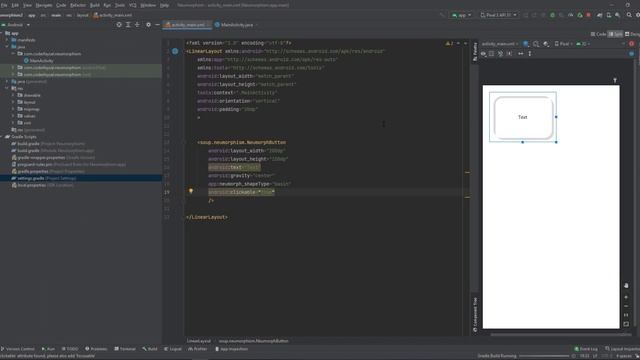Click the expand all icon in project panel
The height and width of the screenshot is (360, 640).
tap(128, 25)
